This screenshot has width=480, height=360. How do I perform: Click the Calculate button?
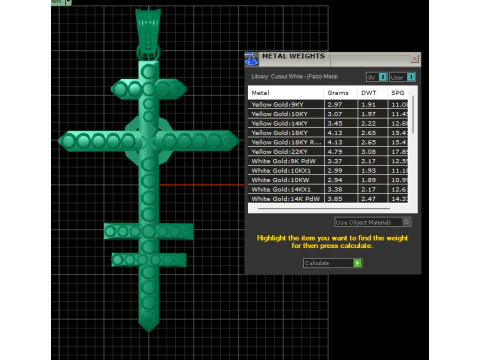click(x=332, y=263)
